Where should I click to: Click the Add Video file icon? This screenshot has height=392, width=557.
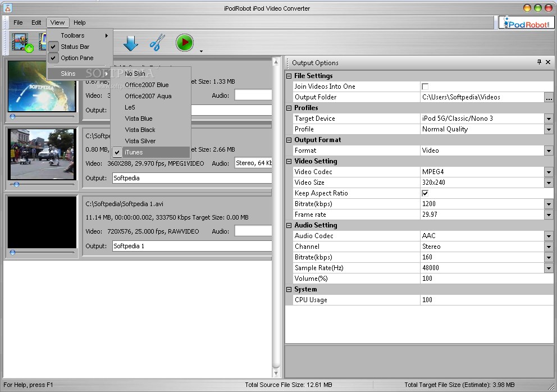22,43
